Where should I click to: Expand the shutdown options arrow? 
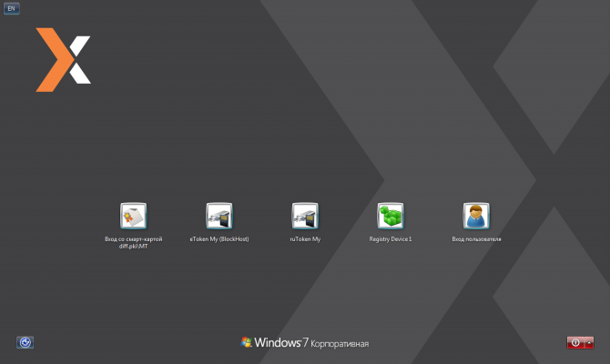click(x=589, y=342)
